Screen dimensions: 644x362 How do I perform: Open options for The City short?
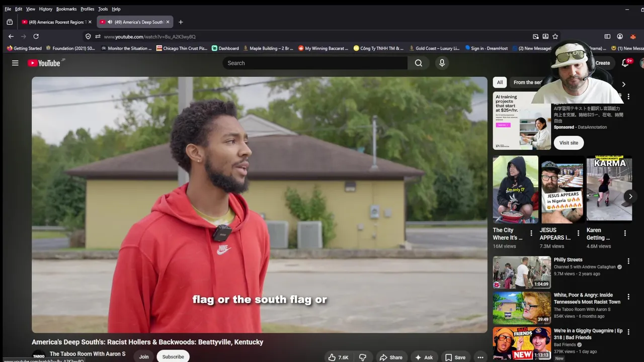531,233
